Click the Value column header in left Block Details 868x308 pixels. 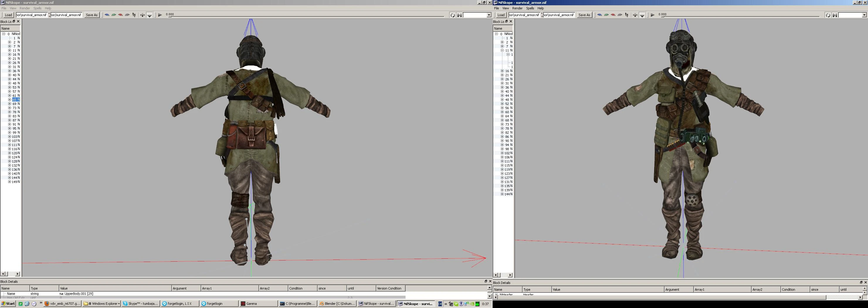[x=115, y=288]
